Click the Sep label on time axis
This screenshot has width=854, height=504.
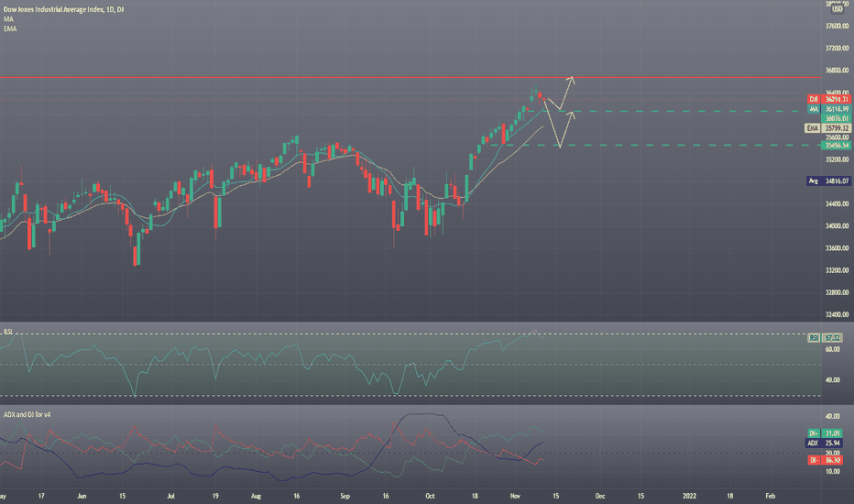pos(345,497)
